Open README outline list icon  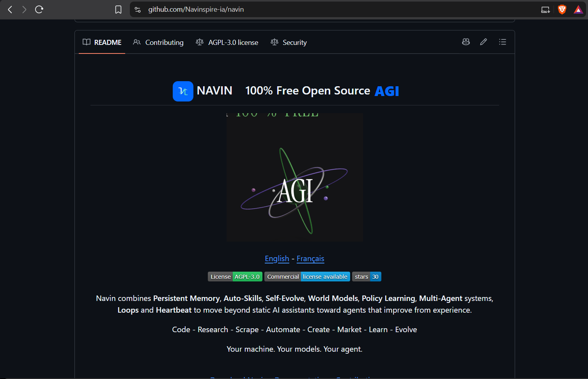tap(503, 42)
